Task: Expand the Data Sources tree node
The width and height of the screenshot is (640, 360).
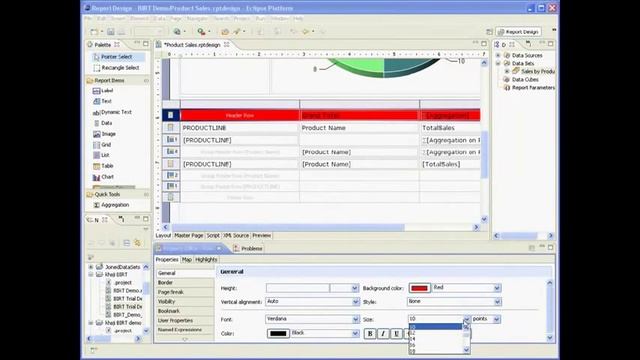Action: point(498,55)
